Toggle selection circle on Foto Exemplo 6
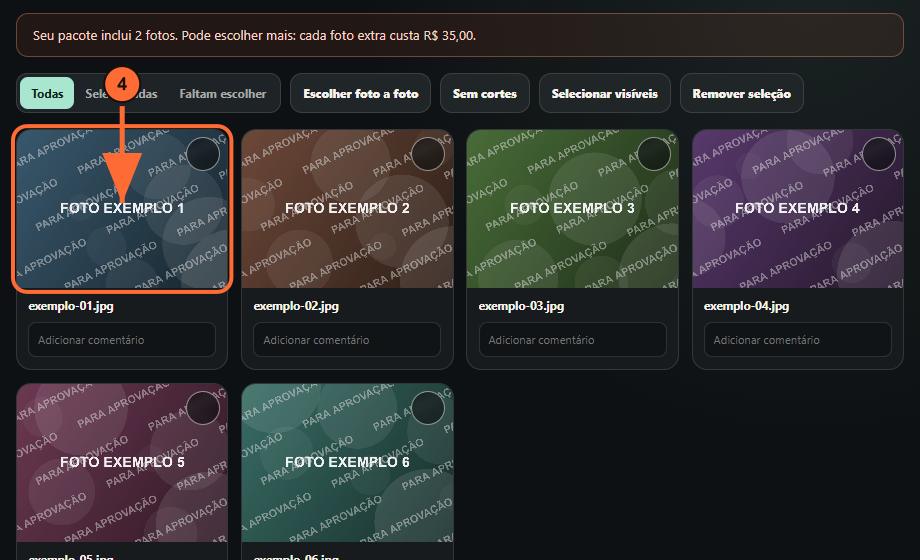This screenshot has width=920, height=560. pos(428,407)
